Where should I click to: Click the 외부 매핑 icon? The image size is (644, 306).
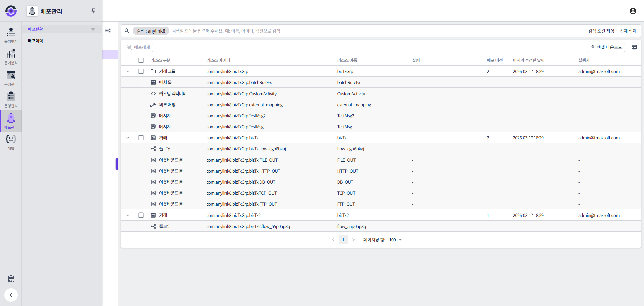[x=153, y=105]
